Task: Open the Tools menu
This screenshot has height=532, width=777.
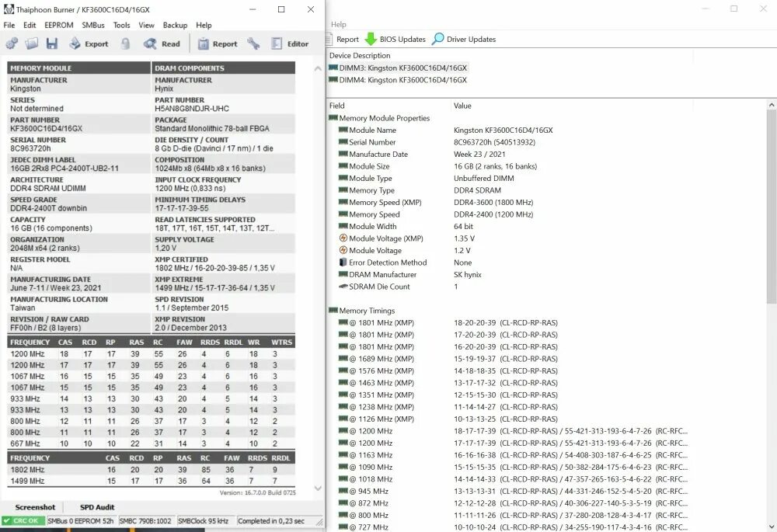Action: click(x=121, y=25)
